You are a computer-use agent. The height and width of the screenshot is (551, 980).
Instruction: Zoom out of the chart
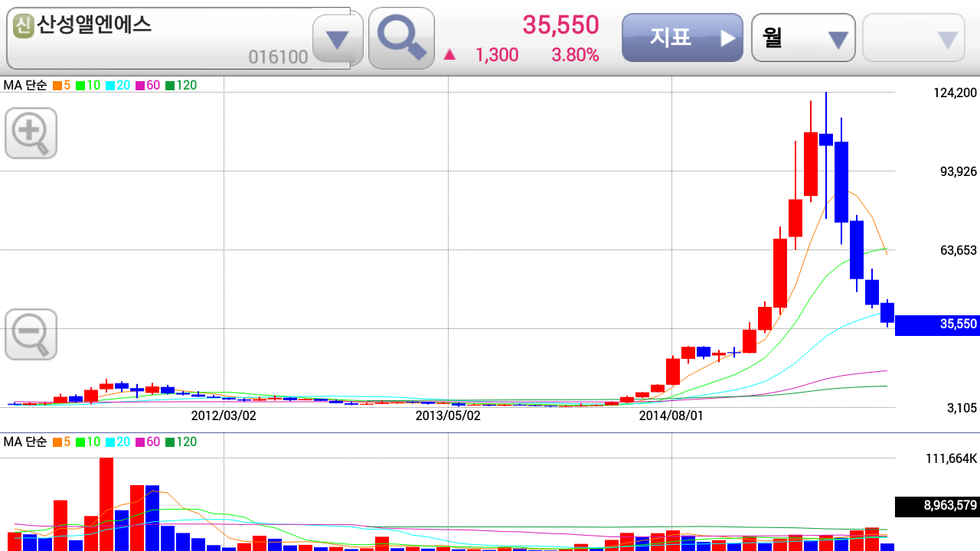(31, 334)
